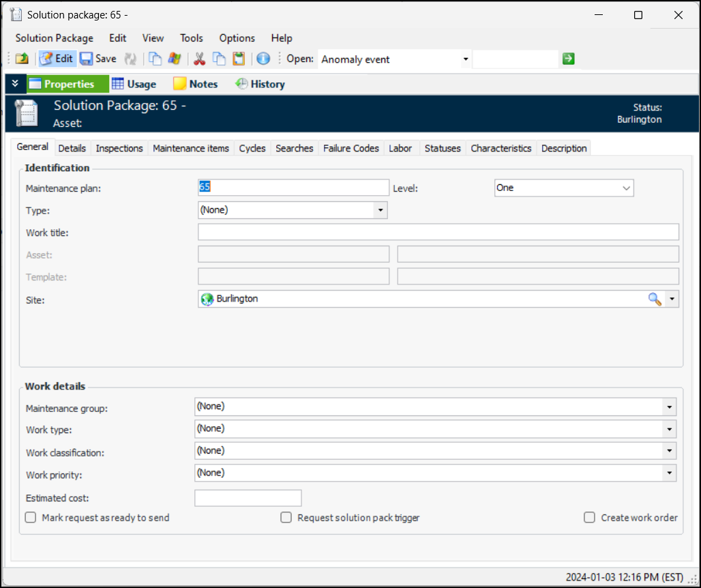Enable Mark request as ready to send
This screenshot has width=701, height=588.
pyautogui.click(x=31, y=518)
